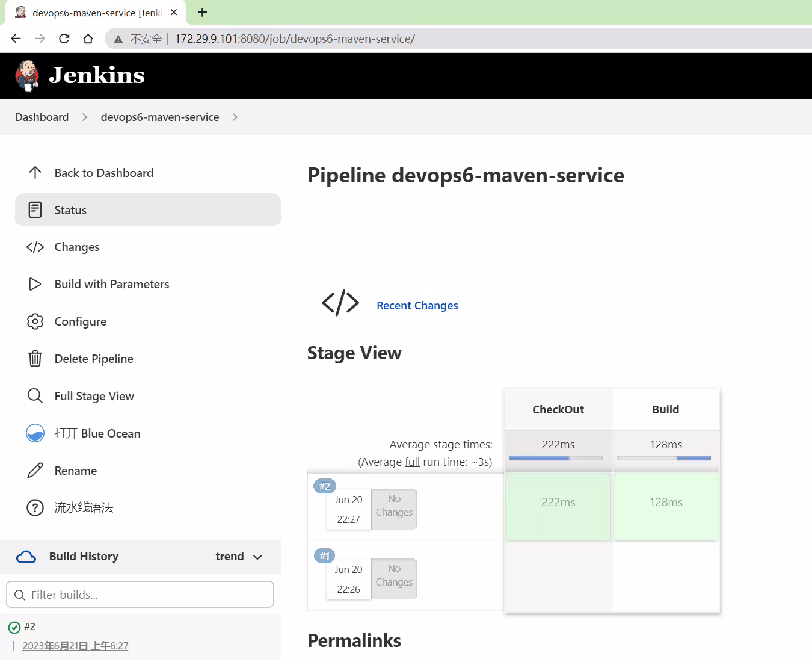The image size is (812, 662).
Task: Click the CheckOut average time progress bar
Action: pos(556,458)
